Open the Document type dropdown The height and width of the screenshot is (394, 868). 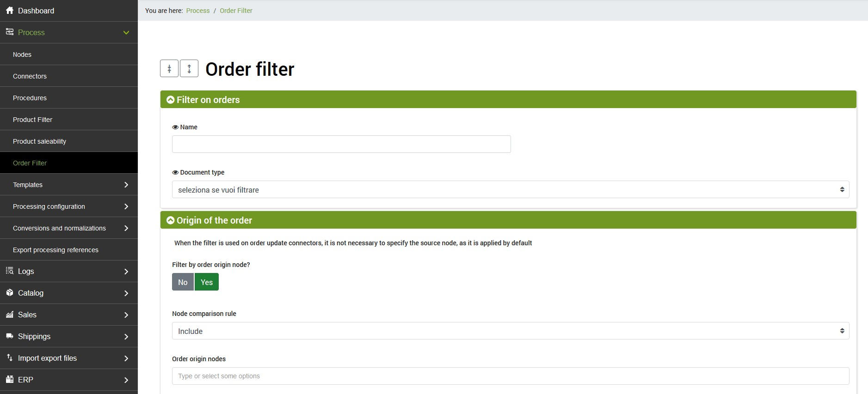[x=510, y=190]
